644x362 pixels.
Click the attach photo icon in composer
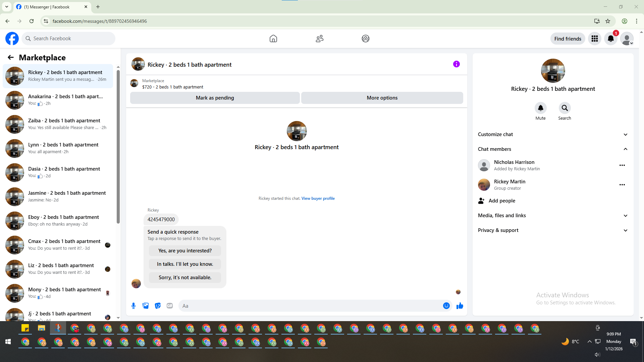146,306
